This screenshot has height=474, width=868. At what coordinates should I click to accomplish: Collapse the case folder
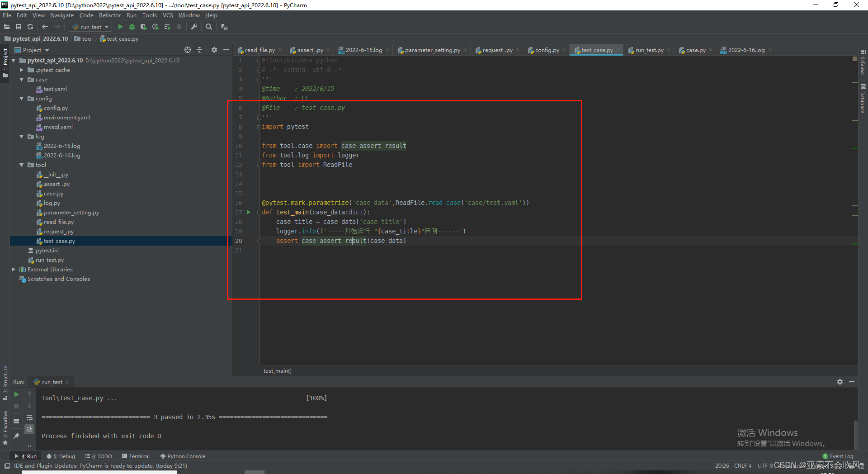pos(21,80)
